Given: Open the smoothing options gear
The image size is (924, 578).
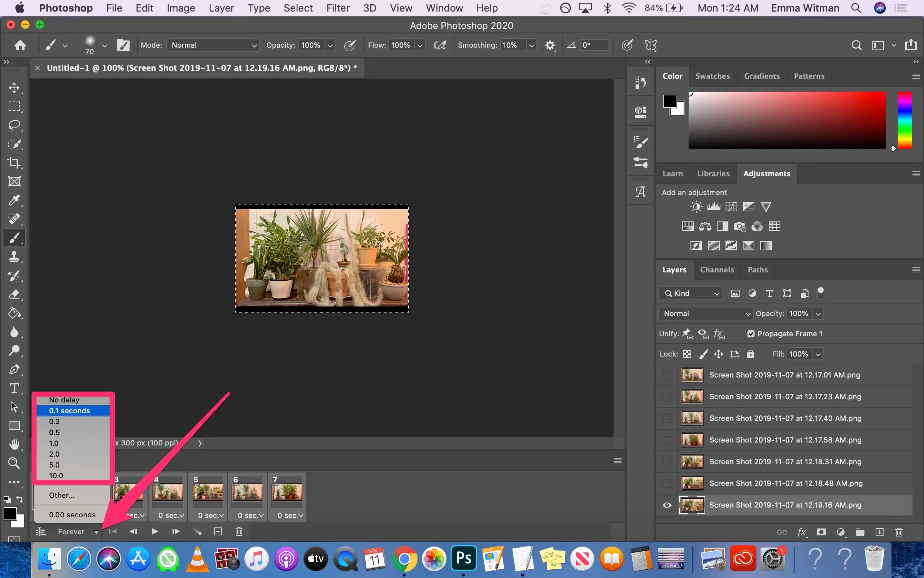Looking at the screenshot, I should tap(550, 46).
